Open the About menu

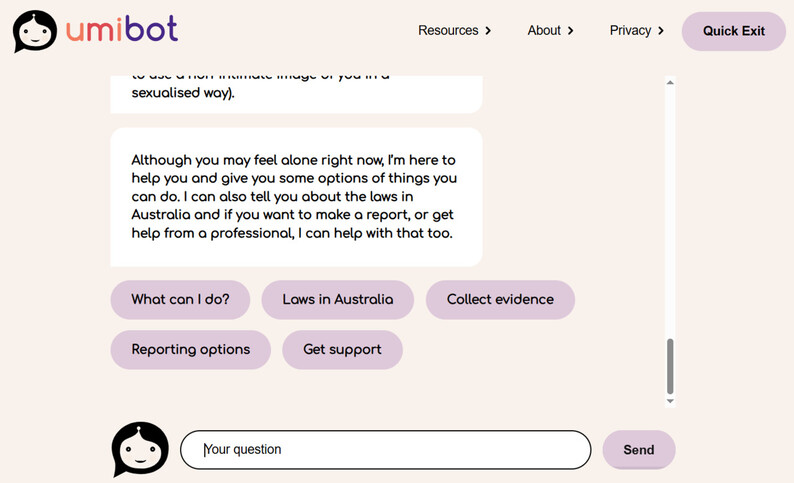[544, 31]
